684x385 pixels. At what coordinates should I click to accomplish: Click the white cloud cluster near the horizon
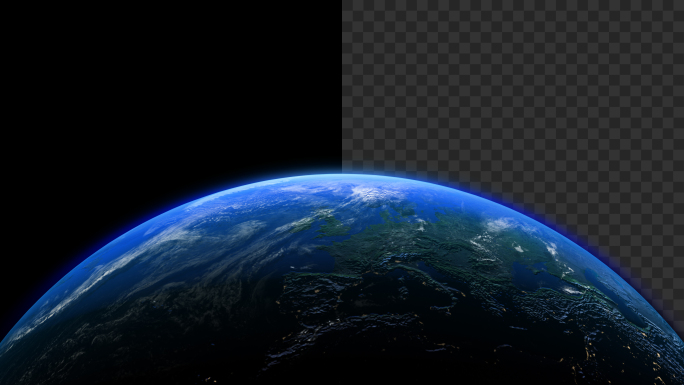click(375, 192)
